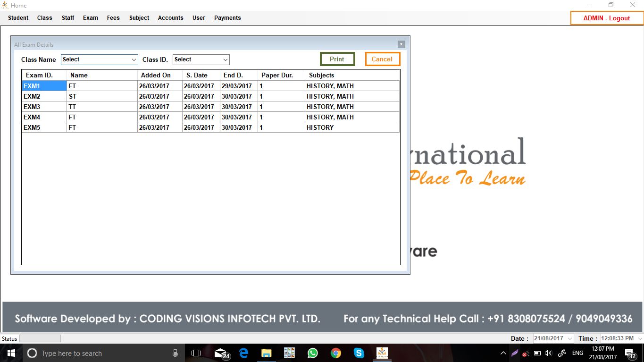Minimize the Home window
The height and width of the screenshot is (362, 644).
click(x=589, y=5)
